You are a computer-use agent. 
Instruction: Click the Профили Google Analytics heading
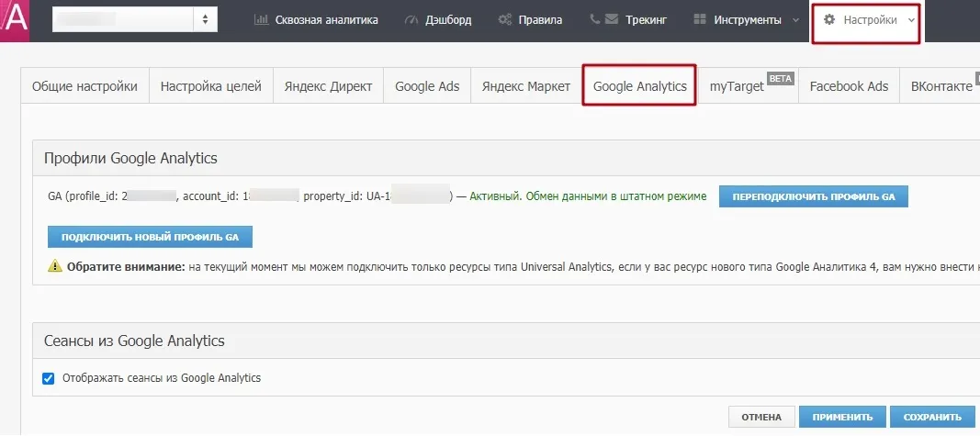[x=130, y=158]
